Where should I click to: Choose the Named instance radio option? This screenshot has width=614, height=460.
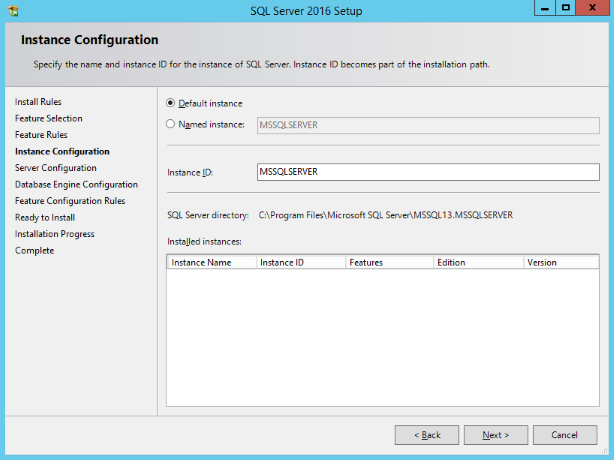point(171,125)
